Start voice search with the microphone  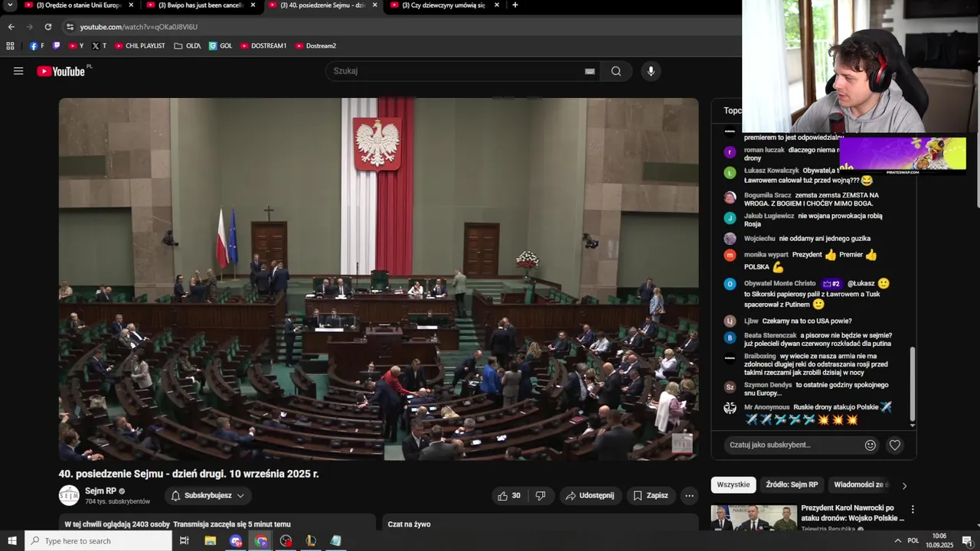click(x=651, y=71)
